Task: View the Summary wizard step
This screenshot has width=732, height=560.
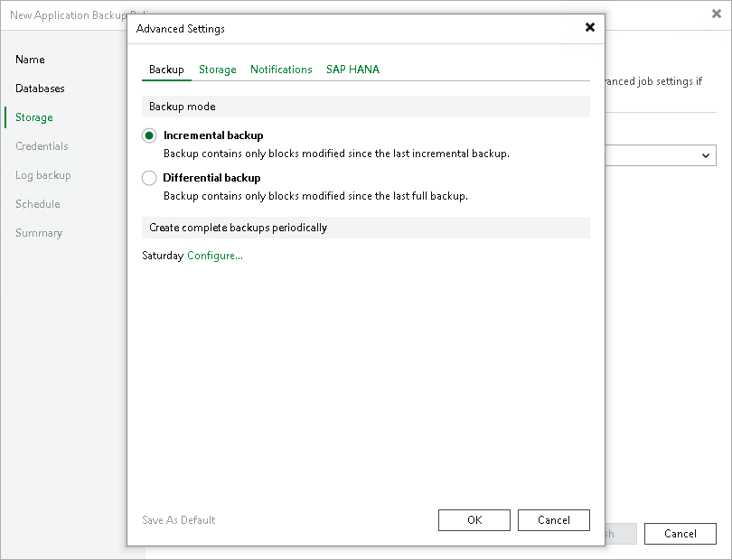Action: click(39, 233)
